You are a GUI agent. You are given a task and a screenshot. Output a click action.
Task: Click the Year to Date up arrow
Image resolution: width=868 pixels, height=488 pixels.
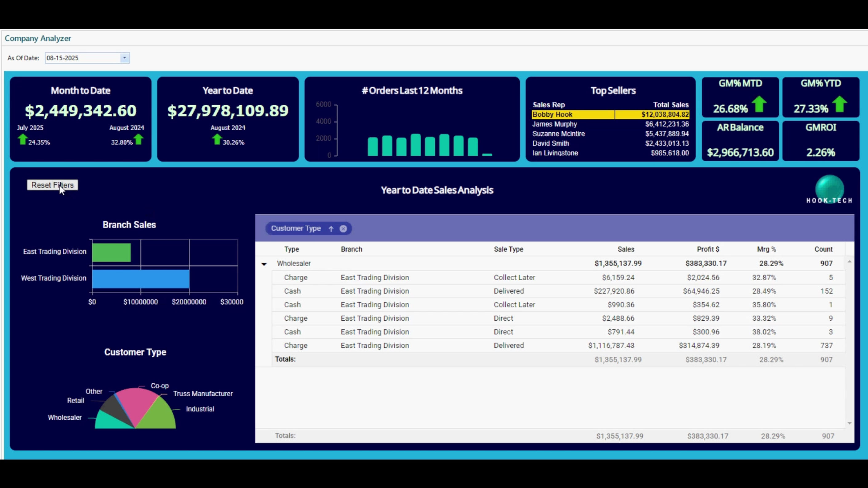click(217, 139)
